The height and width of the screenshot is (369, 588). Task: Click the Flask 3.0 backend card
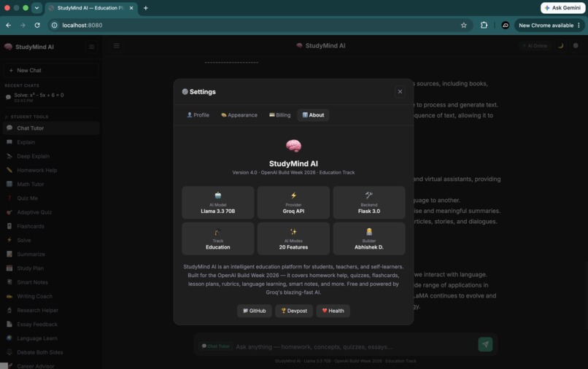369,203
